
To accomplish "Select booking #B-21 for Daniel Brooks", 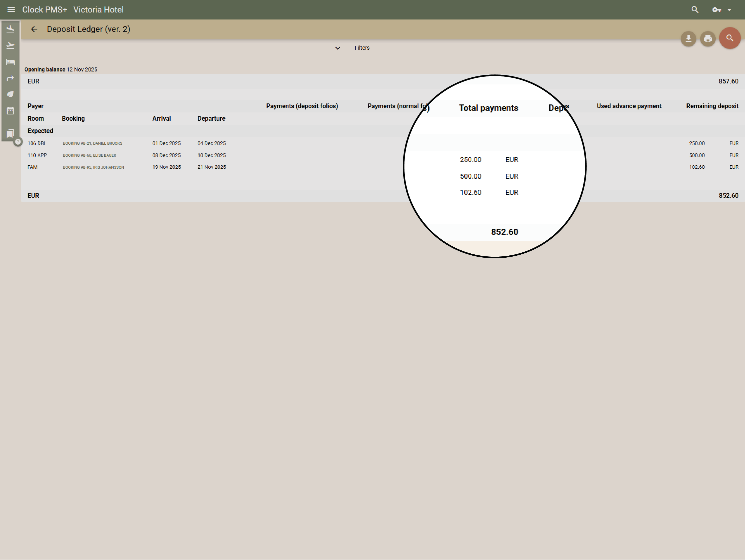I will pyautogui.click(x=92, y=143).
